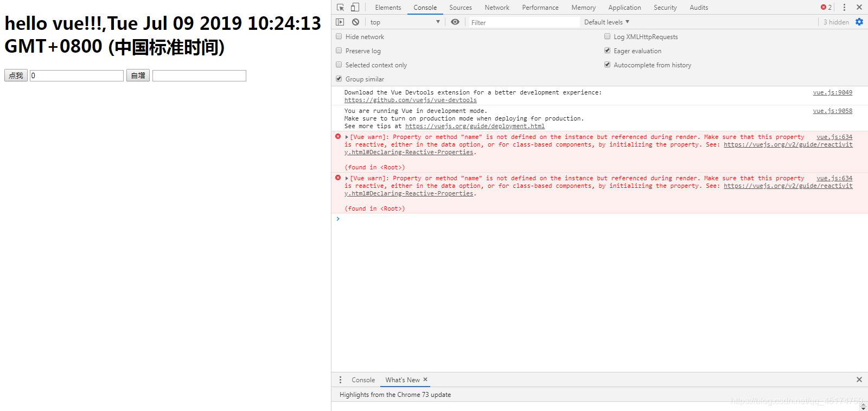Open the Network tab
The width and height of the screenshot is (868, 411).
[497, 8]
